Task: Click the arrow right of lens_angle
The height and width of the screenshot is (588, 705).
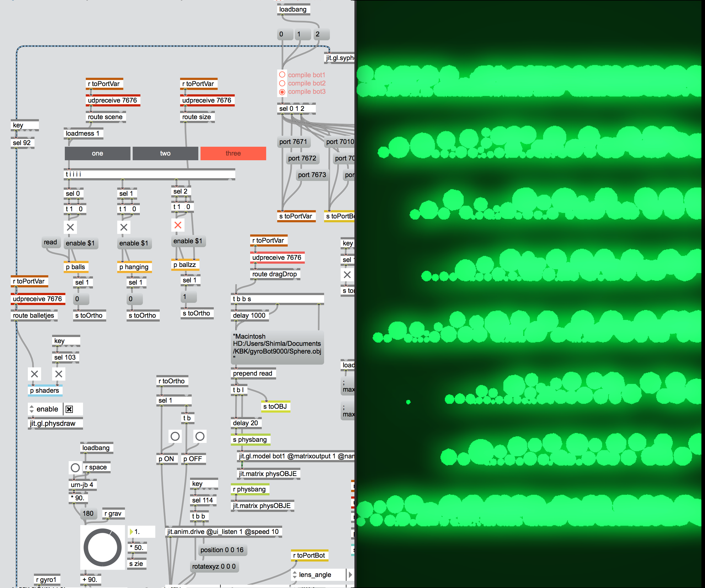Action: click(x=350, y=574)
